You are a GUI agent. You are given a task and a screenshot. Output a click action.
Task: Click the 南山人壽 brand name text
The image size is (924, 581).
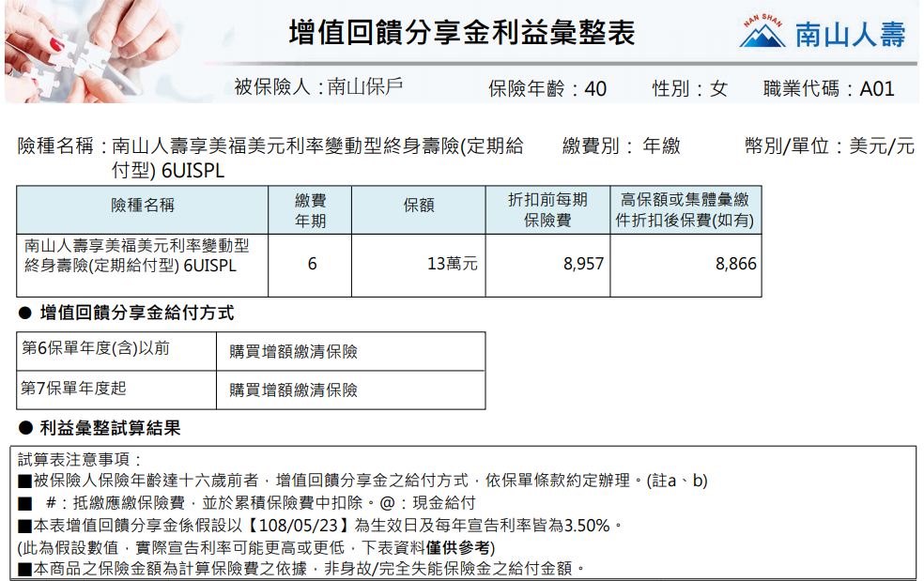(x=850, y=34)
